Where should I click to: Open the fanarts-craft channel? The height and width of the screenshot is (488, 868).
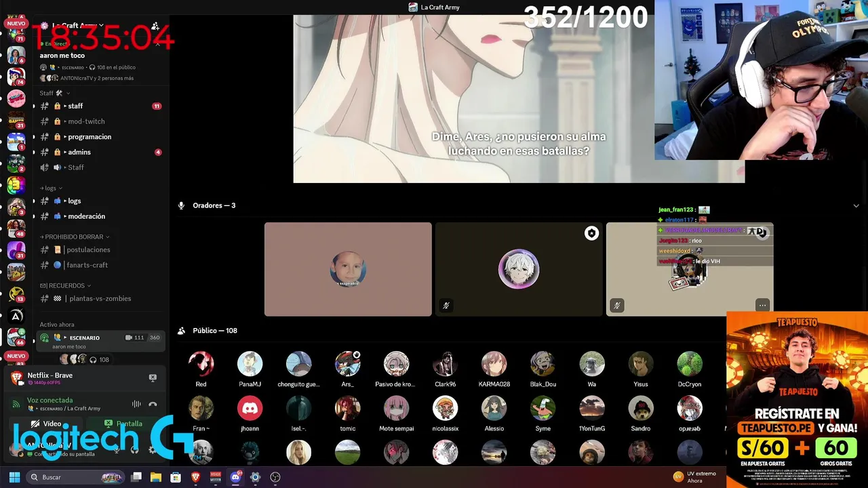pos(100,265)
